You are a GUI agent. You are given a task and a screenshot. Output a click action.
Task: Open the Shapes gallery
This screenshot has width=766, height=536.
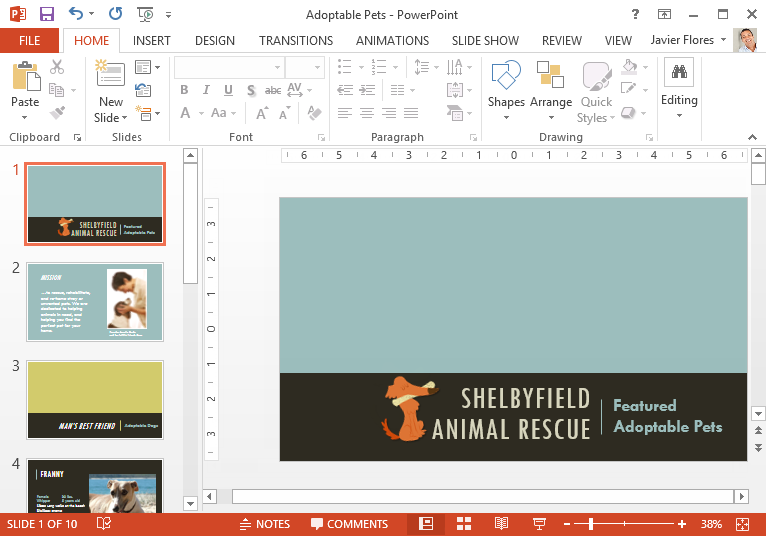pos(506,90)
